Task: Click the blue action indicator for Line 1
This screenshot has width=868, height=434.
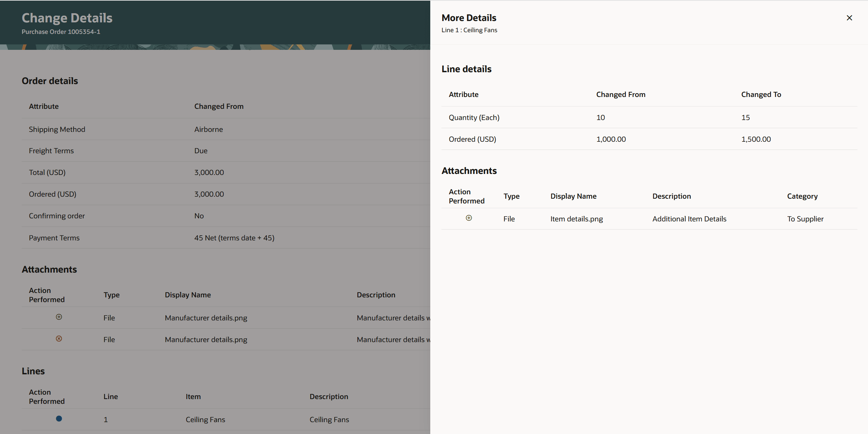Action: pos(59,418)
